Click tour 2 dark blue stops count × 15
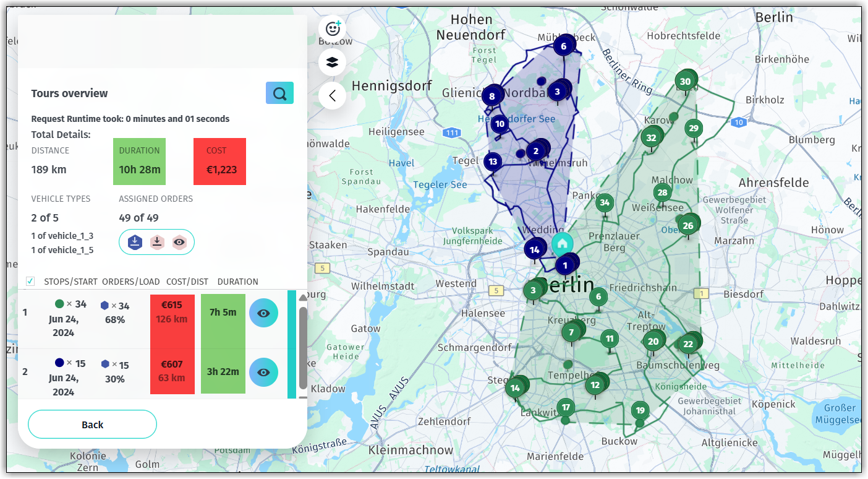 click(x=70, y=363)
